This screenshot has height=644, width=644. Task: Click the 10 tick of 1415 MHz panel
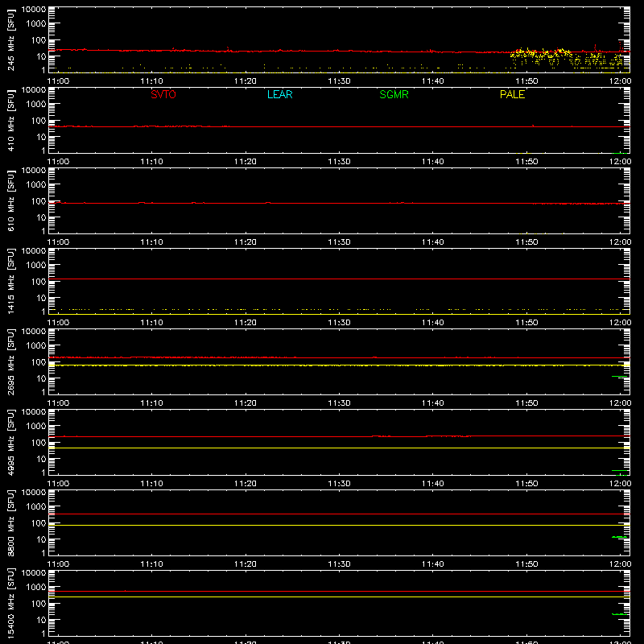tap(41, 298)
